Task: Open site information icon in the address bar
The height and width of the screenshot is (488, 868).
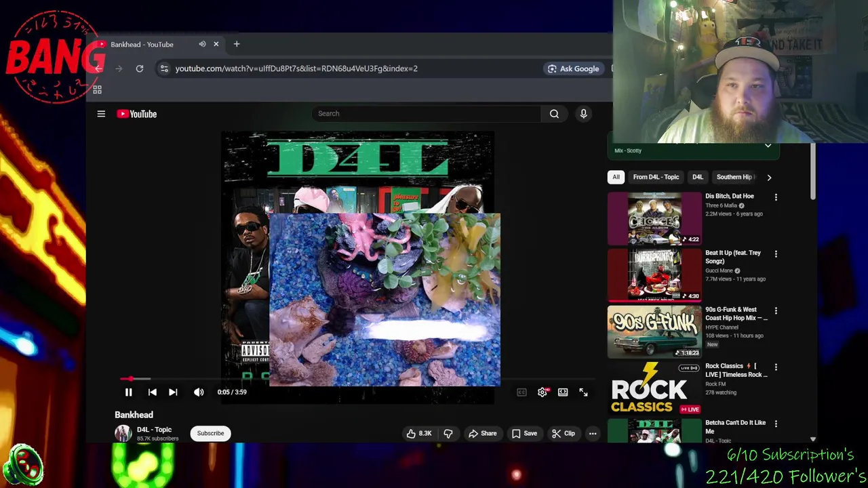Action: coord(164,68)
